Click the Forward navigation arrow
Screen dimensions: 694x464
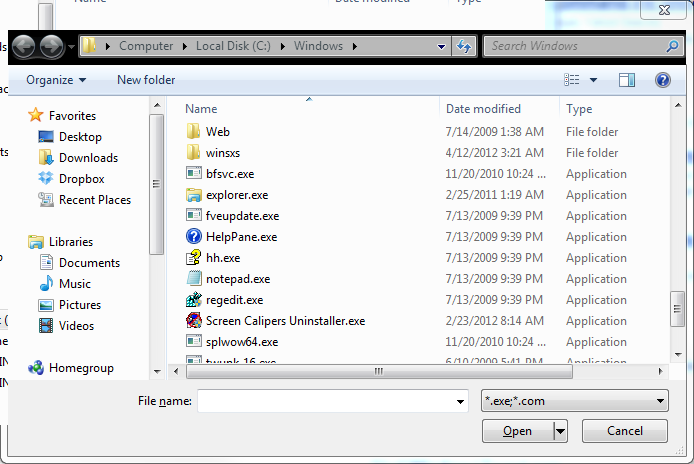(x=52, y=46)
